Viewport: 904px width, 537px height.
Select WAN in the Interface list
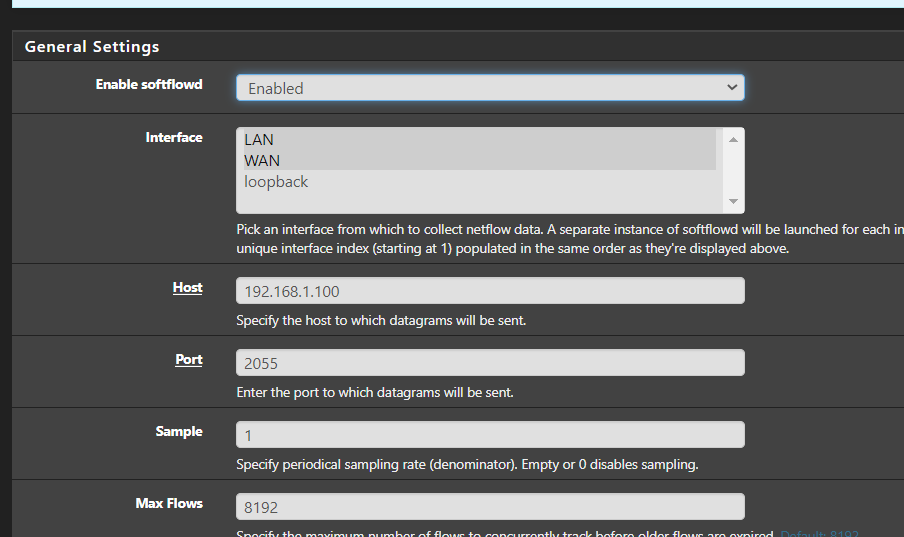click(x=479, y=160)
